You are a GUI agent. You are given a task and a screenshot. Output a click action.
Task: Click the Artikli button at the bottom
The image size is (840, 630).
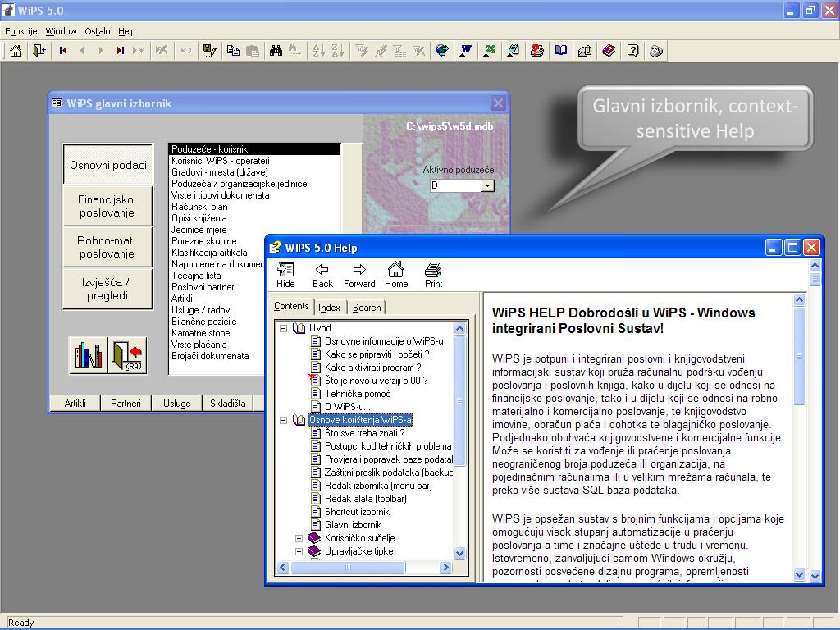pyautogui.click(x=75, y=404)
